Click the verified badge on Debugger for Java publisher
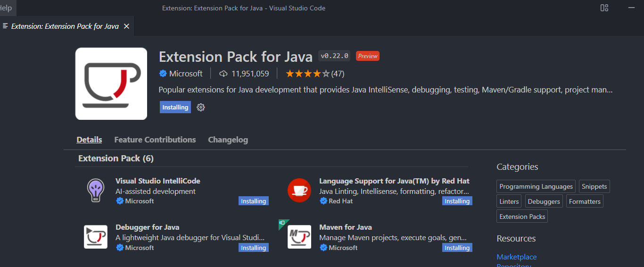The width and height of the screenshot is (644, 267). (120, 248)
